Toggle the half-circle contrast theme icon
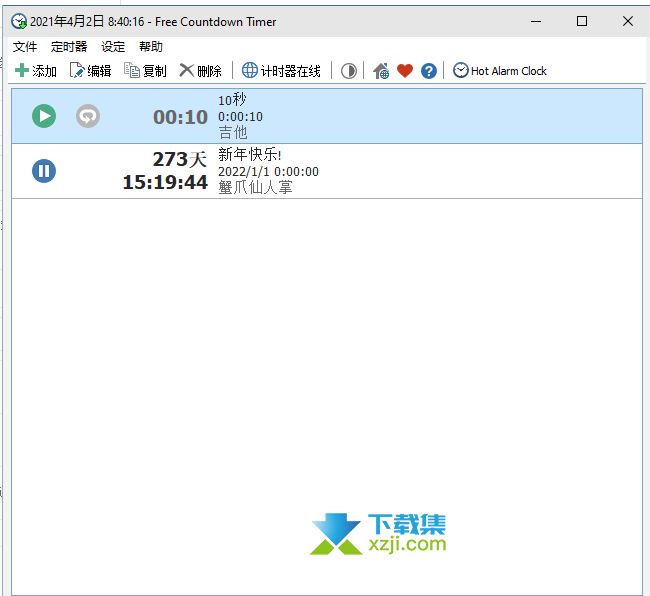The height and width of the screenshot is (596, 650). point(349,71)
